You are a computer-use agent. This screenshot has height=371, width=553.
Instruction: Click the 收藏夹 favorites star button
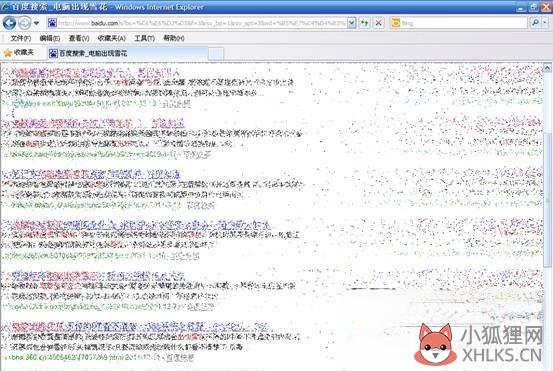pos(18,53)
